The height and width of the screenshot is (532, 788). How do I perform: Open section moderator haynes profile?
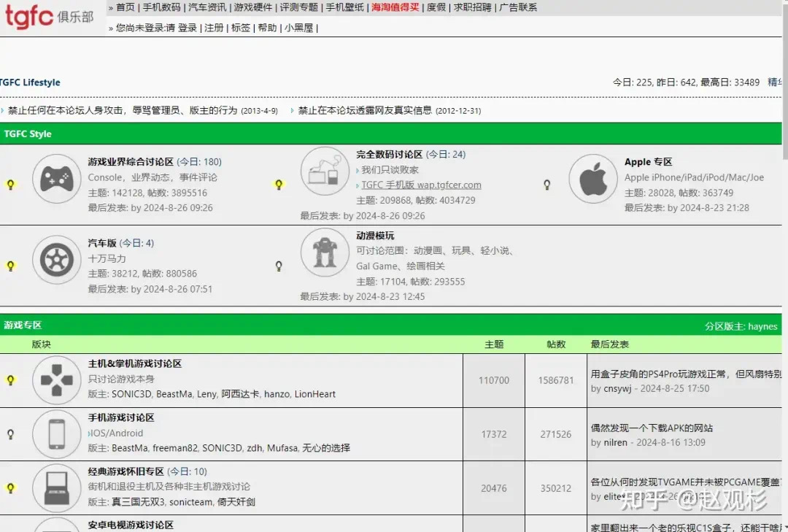coord(762,325)
